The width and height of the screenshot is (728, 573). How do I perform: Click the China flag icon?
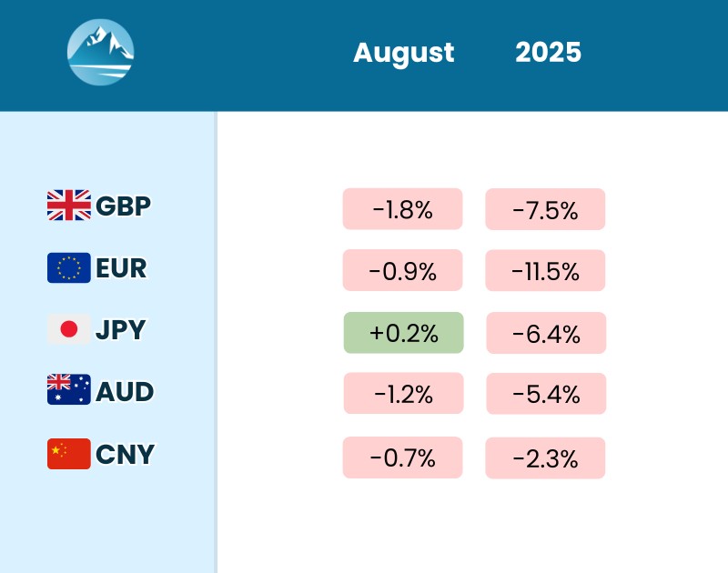[69, 453]
